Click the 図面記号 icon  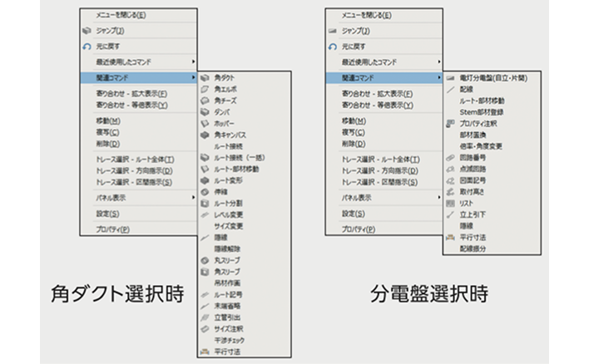(x=450, y=180)
